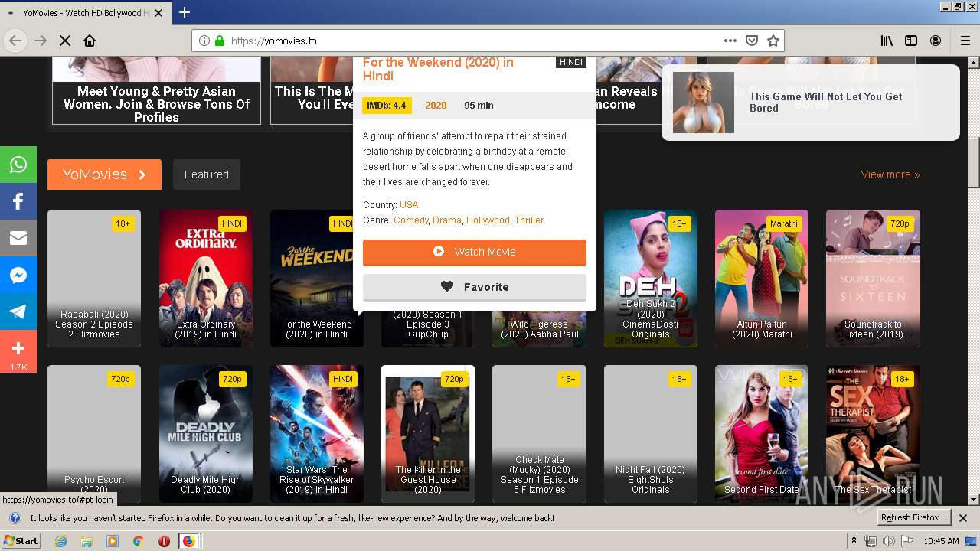Viewport: 980px width, 551px height.
Task: Open Extra Ordinary (2019) movie poster
Action: (206, 279)
